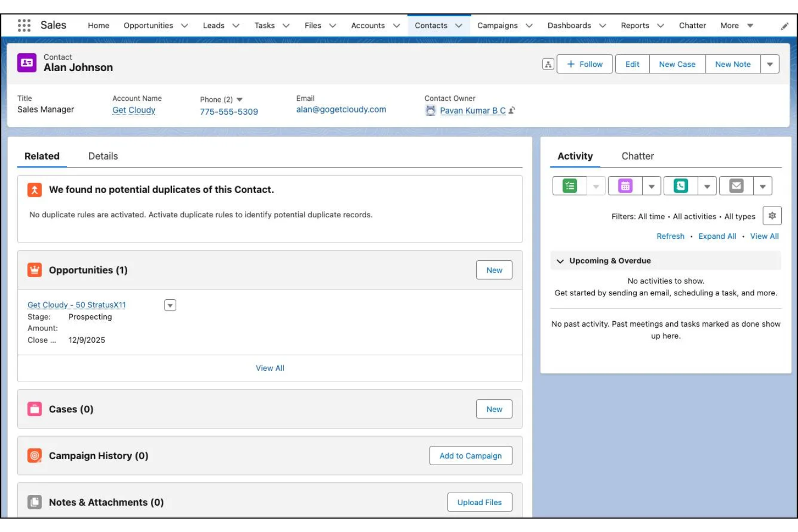Open Opportunities nav dropdown chevron
The width and height of the screenshot is (798, 532).
click(184, 25)
